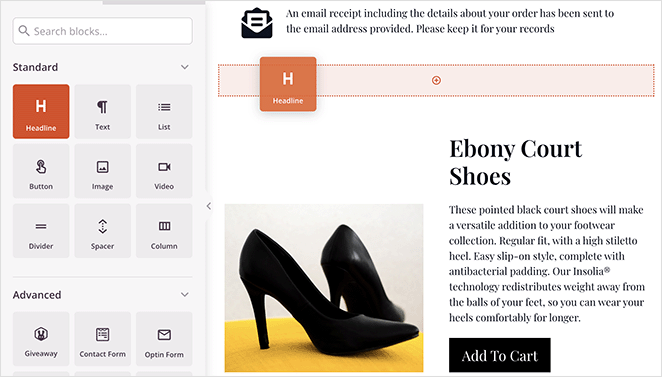Select the Divider block
Image resolution: width=662 pixels, height=377 pixels.
pos(41,231)
